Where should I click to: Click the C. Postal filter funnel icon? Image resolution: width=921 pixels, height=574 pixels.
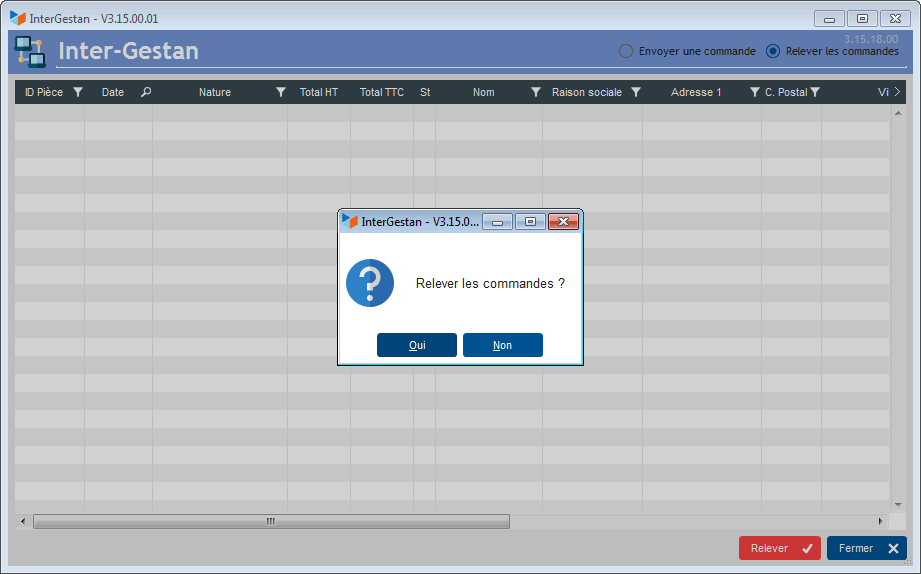click(815, 92)
